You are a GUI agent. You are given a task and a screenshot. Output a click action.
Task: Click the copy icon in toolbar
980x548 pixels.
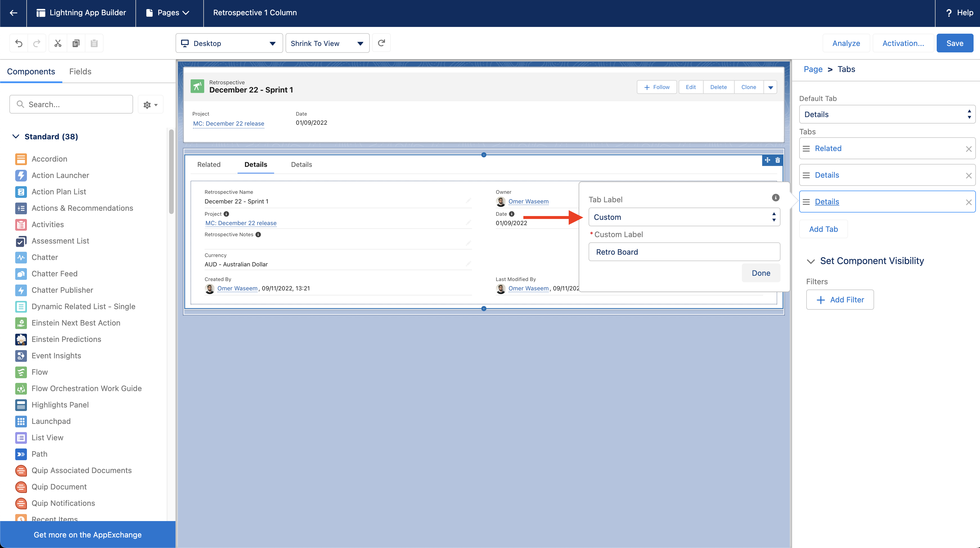coord(76,43)
